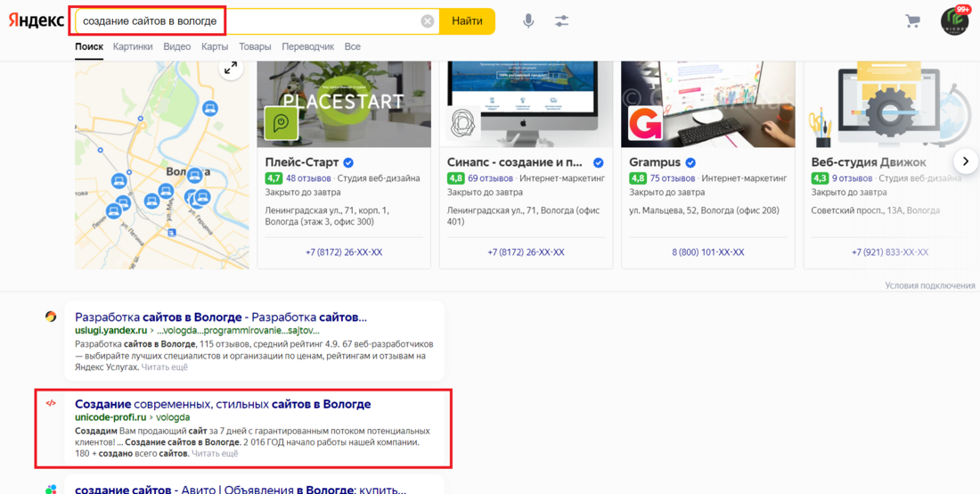Click the Вологда city label on map
The image size is (980, 494).
187,171
